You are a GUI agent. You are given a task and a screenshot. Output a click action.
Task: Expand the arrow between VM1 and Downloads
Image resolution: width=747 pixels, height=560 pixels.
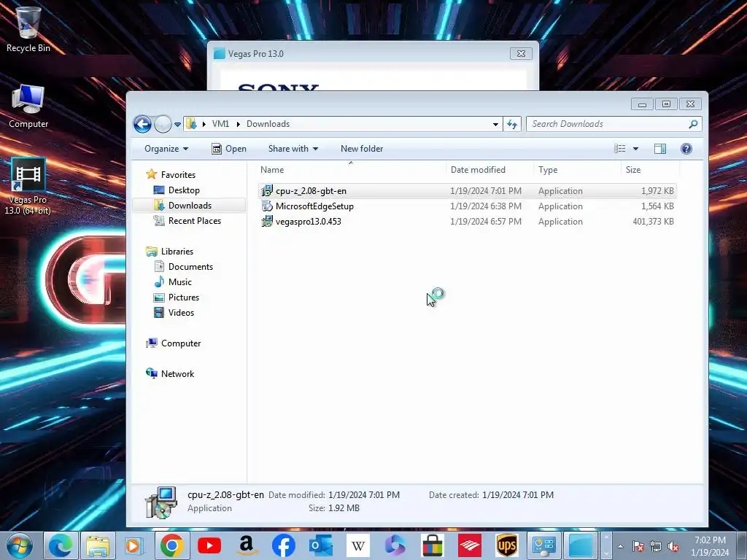pyautogui.click(x=239, y=124)
